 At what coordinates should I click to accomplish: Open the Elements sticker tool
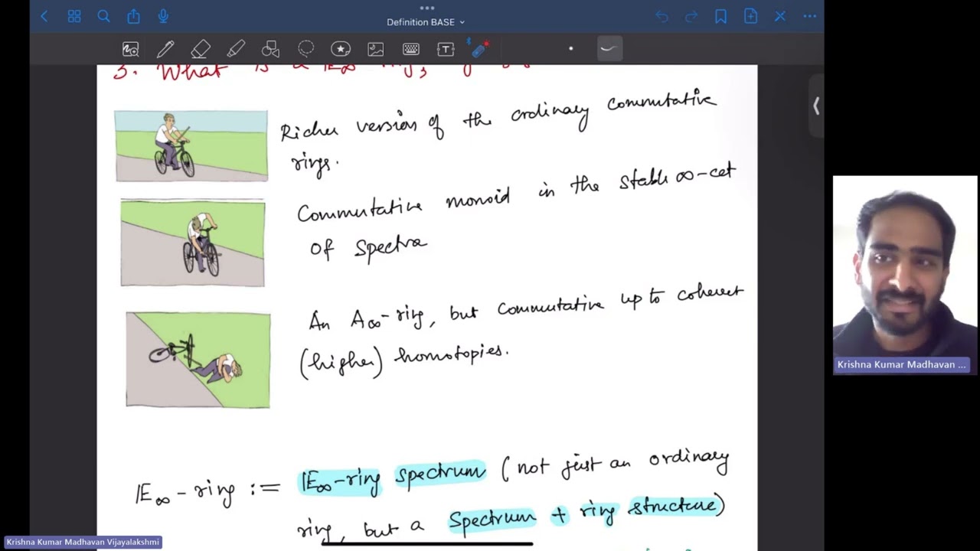[341, 50]
